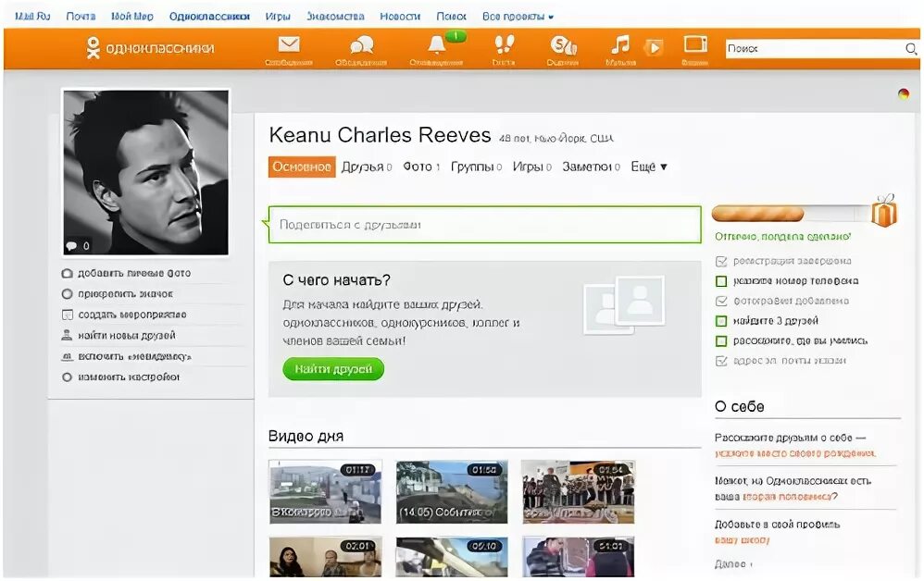Open the Видео screen icon

(695, 43)
